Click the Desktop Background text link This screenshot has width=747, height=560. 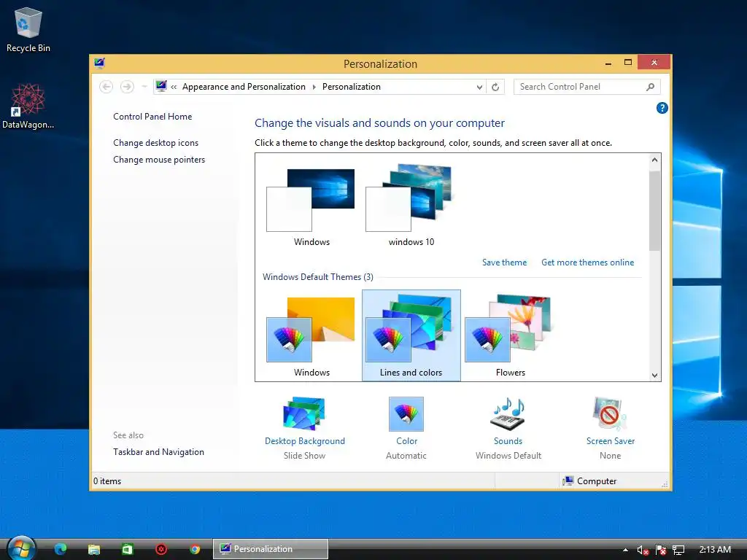[305, 441]
